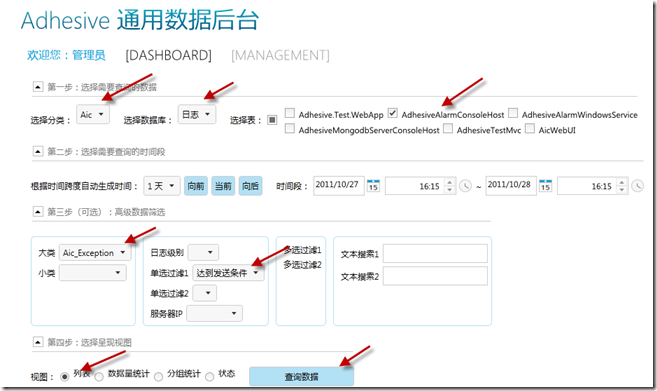Uncheck AdhesiveAlarmConsoleHost table

click(x=392, y=113)
